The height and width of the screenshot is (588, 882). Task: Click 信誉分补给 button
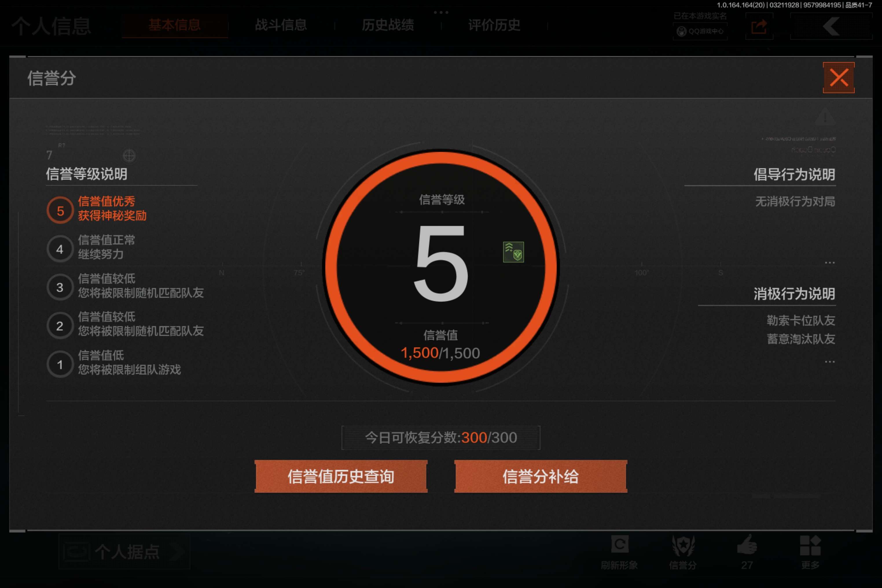click(540, 476)
